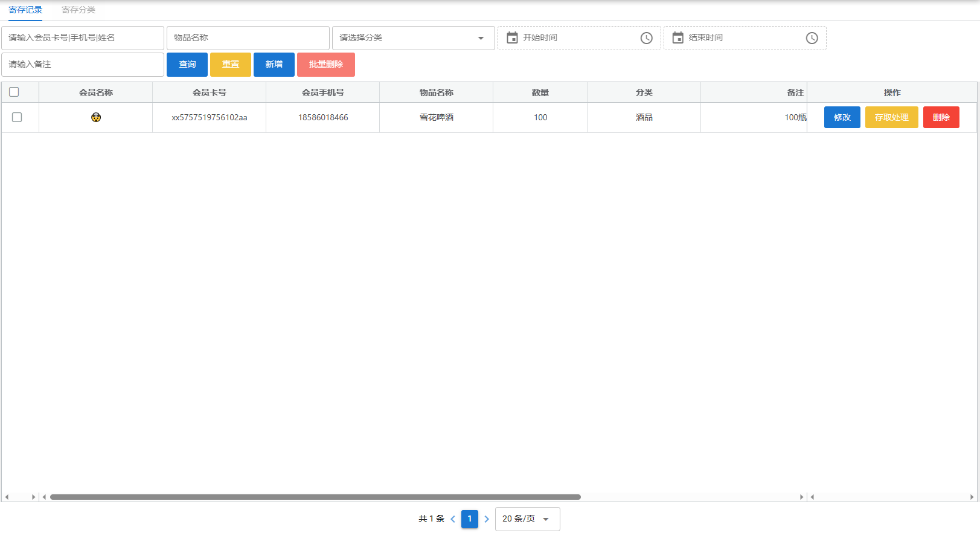Click the main horizontal scrollbar thumb
This screenshot has width=980, height=533.
point(315,497)
